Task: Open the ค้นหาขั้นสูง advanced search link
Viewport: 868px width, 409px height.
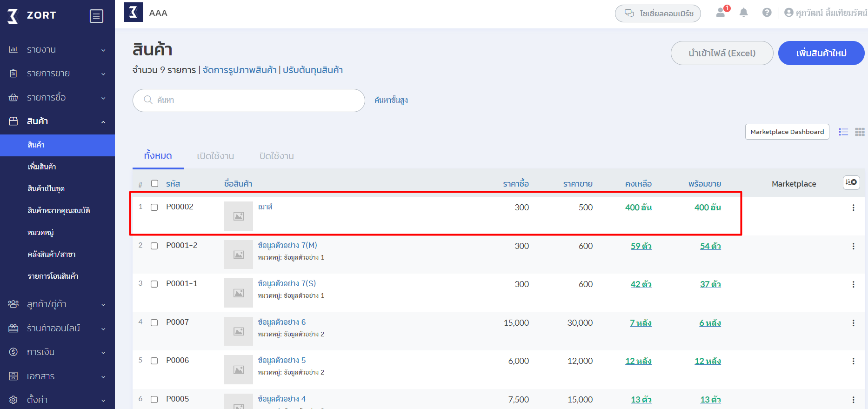Action: (391, 100)
